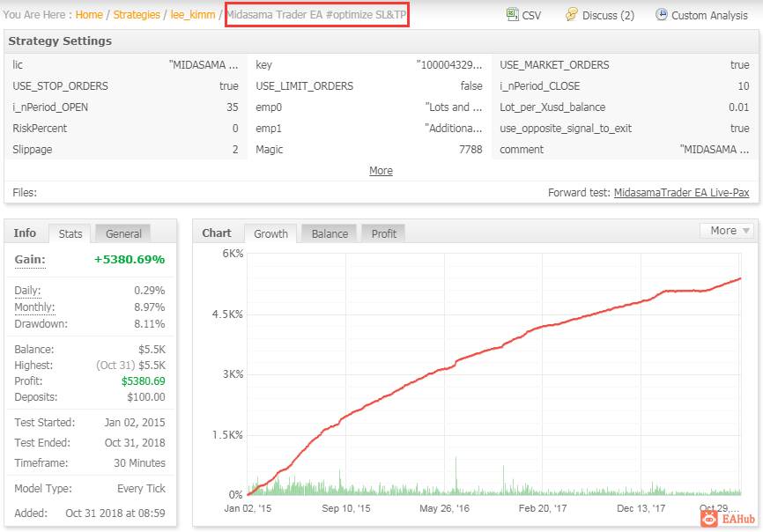The height and width of the screenshot is (532, 763).
Task: Click the EAHub logo icon
Action: click(709, 519)
